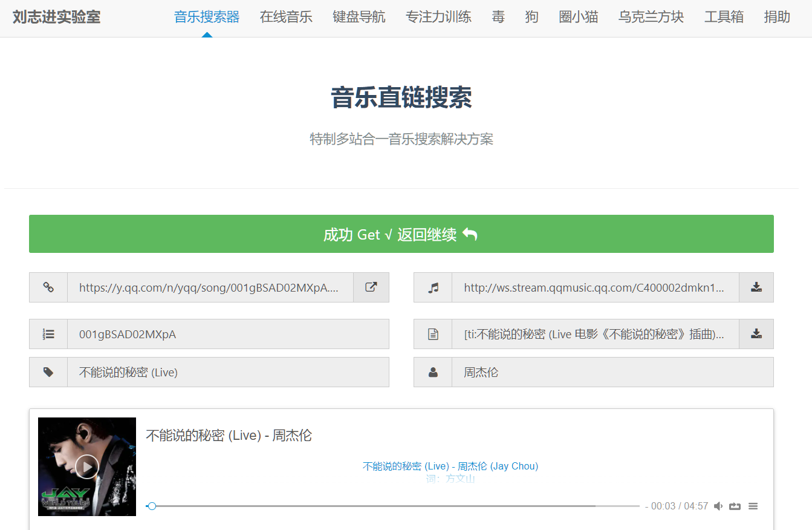This screenshot has height=530, width=812.
Task: Play the song via album cover play button
Action: pyautogui.click(x=87, y=466)
